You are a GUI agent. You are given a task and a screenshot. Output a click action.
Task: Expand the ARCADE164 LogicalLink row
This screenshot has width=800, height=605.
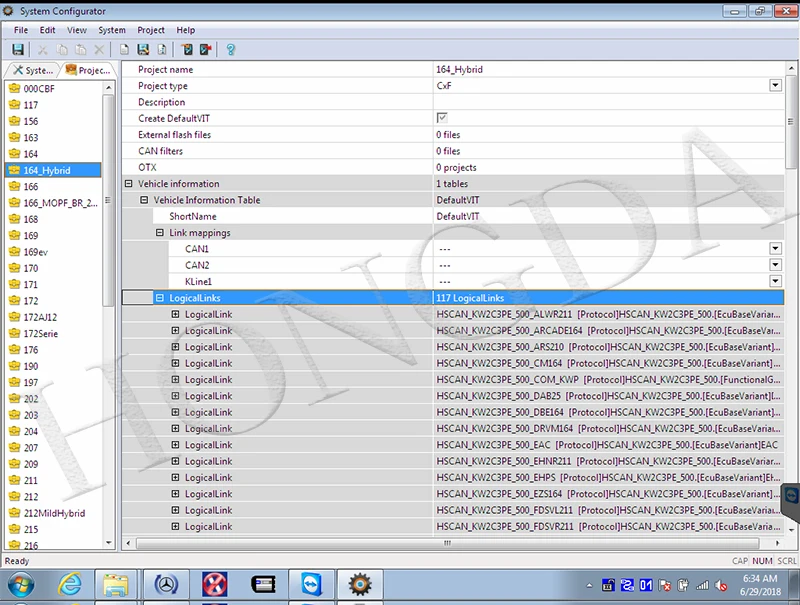(176, 331)
